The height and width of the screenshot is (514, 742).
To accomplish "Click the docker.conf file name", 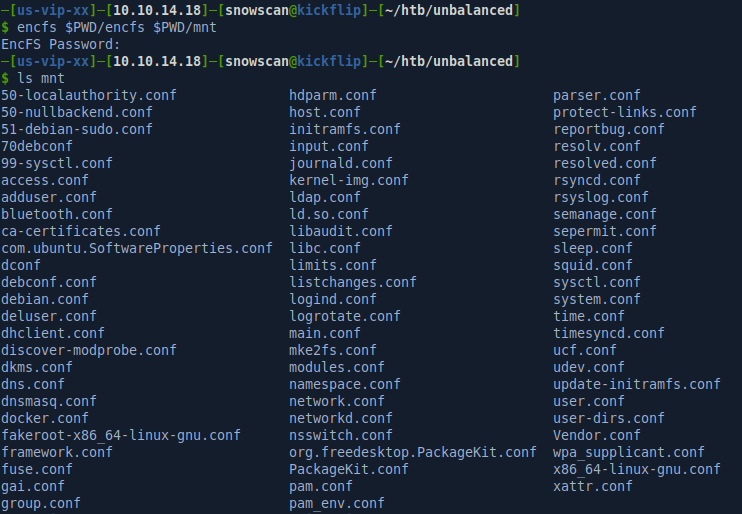I will [45, 418].
